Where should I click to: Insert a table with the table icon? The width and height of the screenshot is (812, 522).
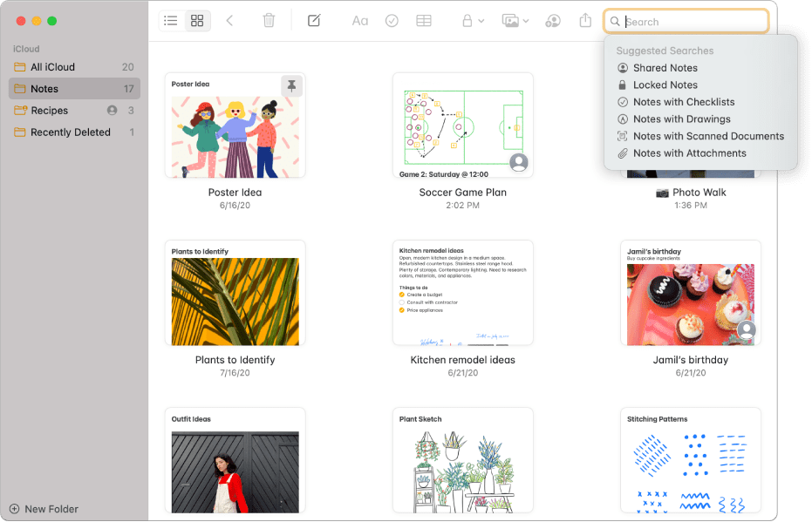click(x=424, y=20)
